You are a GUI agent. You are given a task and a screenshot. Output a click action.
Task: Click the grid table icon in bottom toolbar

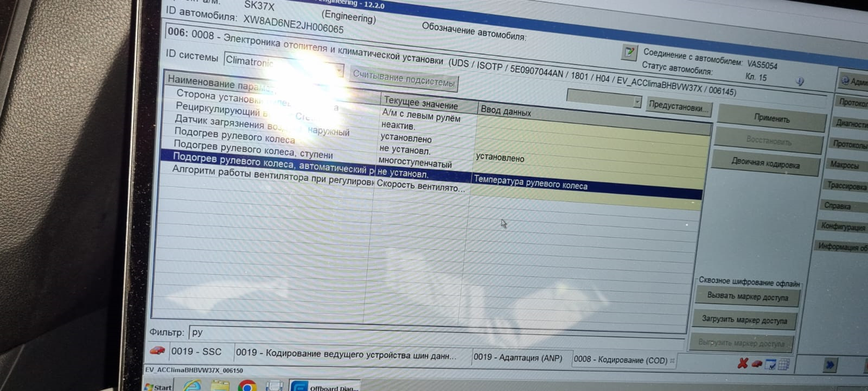point(783,365)
